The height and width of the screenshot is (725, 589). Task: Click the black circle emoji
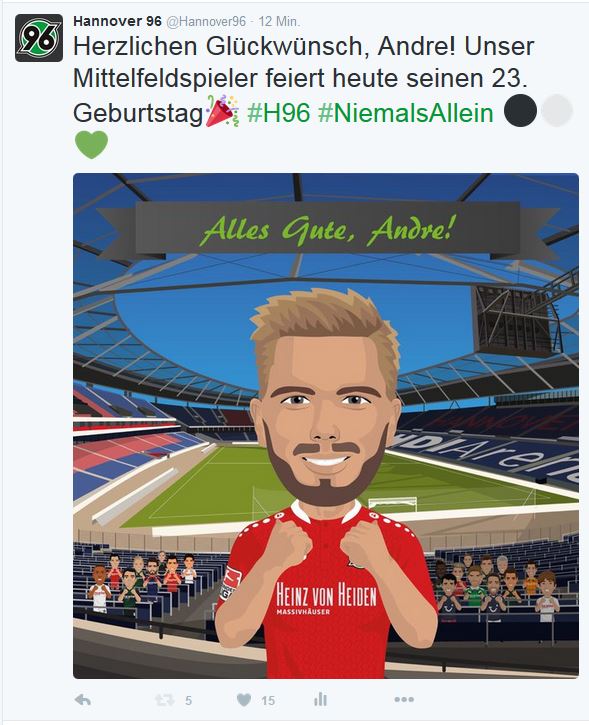coord(521,111)
